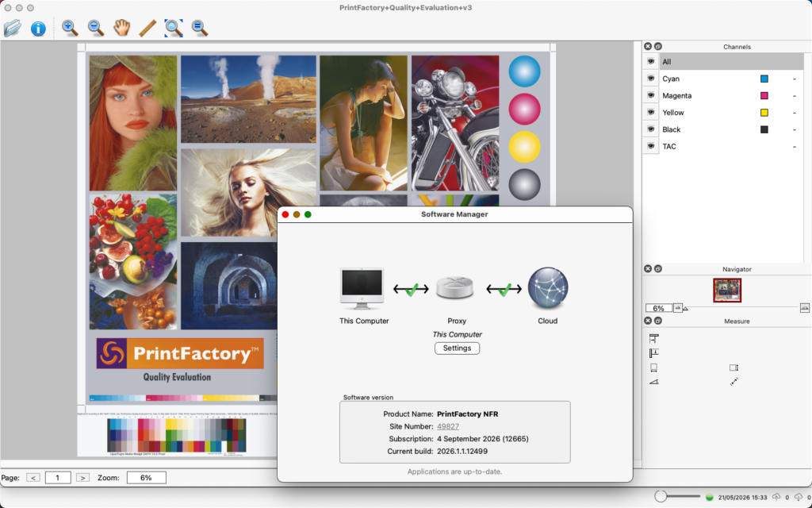
Task: Click the connection arrow between computer and proxy
Action: coord(412,289)
